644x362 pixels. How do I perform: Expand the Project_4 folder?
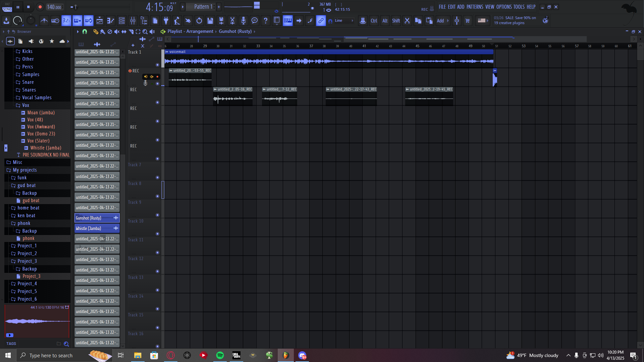tap(27, 284)
